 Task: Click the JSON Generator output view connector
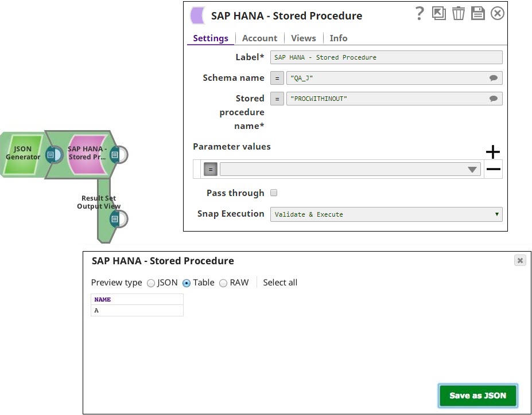pyautogui.click(x=55, y=155)
